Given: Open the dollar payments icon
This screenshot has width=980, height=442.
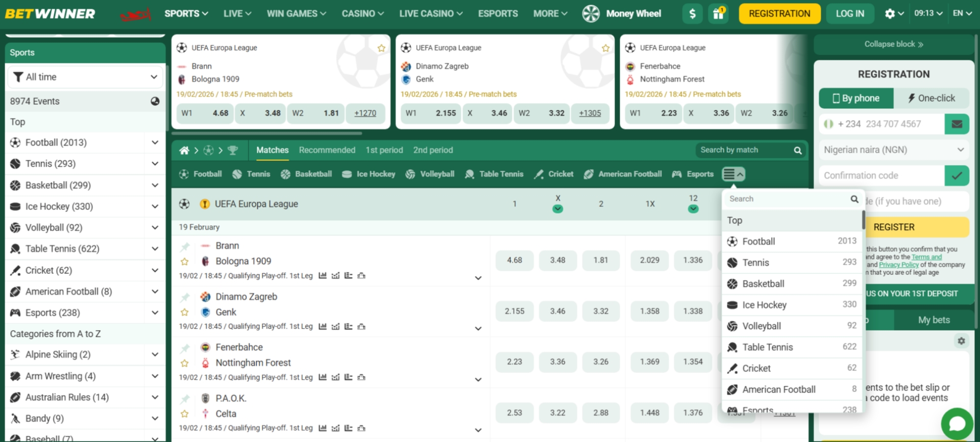Looking at the screenshot, I should click(x=692, y=14).
